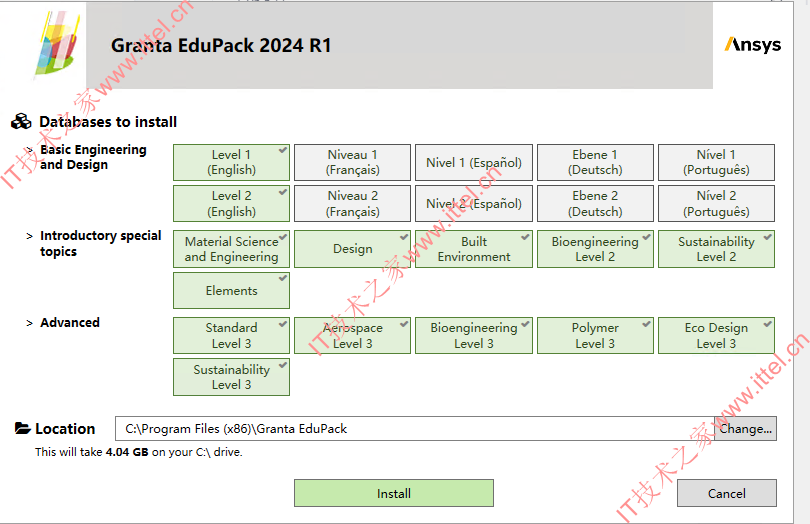The width and height of the screenshot is (810, 524).
Task: Deselect the Level 1 (English) database
Action: [231, 162]
